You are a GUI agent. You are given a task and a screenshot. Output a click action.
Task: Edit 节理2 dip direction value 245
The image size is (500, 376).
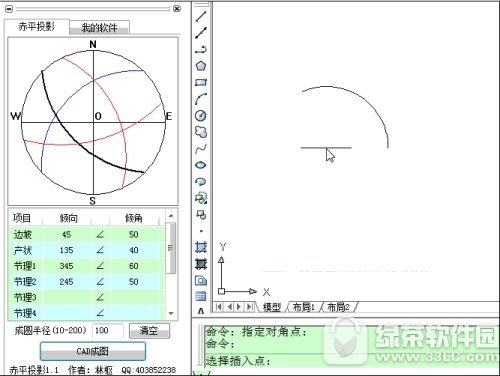67,282
